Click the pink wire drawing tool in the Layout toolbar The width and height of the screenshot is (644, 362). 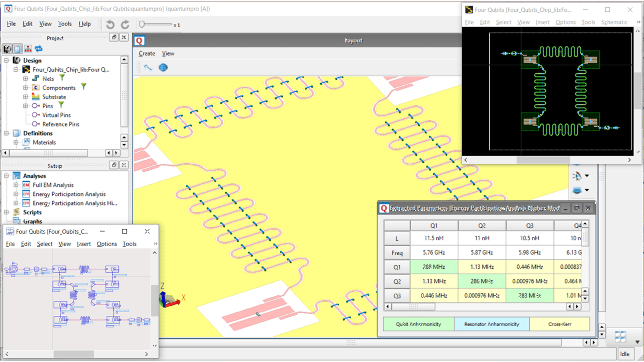coord(147,68)
